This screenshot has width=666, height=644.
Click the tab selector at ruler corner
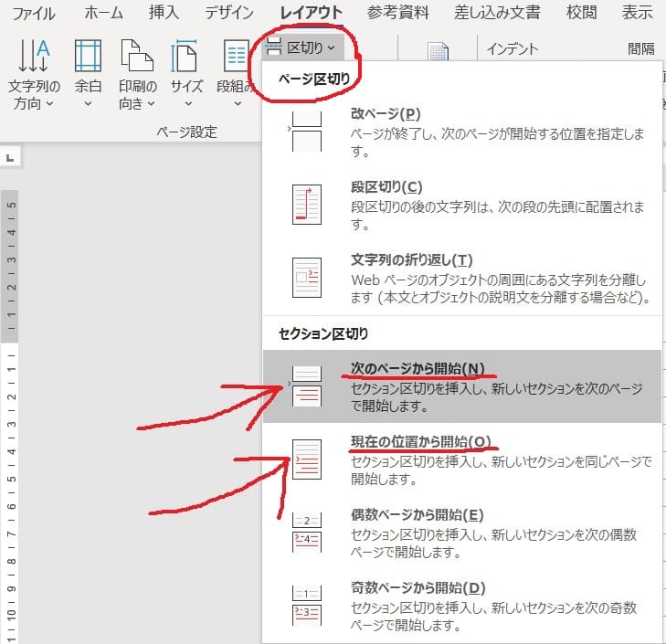[10, 159]
